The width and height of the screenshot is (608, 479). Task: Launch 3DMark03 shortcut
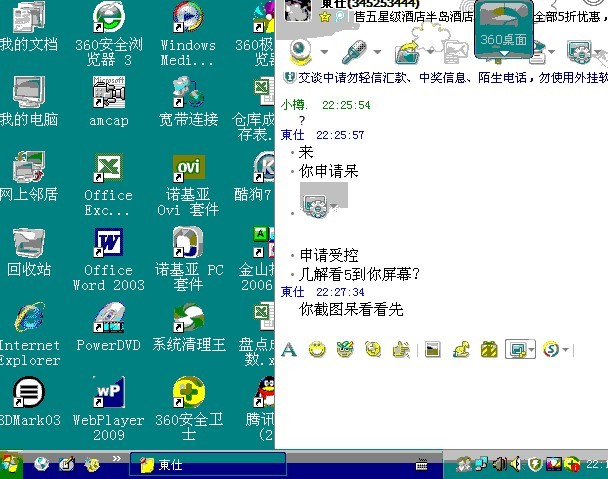coord(29,402)
